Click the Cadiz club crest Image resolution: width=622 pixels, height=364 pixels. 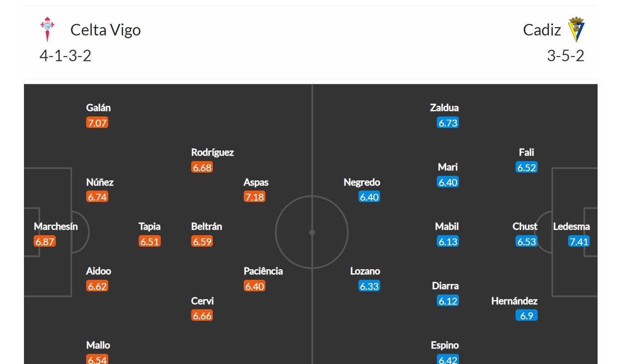576,29
